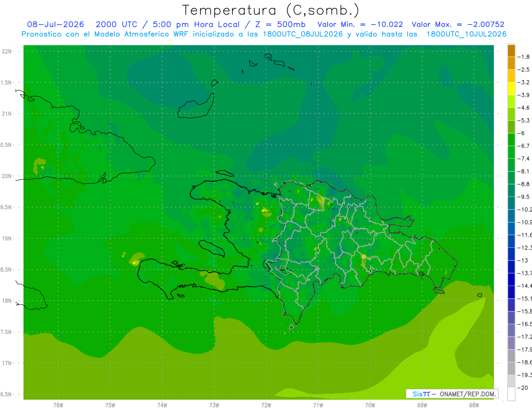This screenshot has height=411, width=532.
Task: Click the '-13' legend value
Action: coord(523,260)
